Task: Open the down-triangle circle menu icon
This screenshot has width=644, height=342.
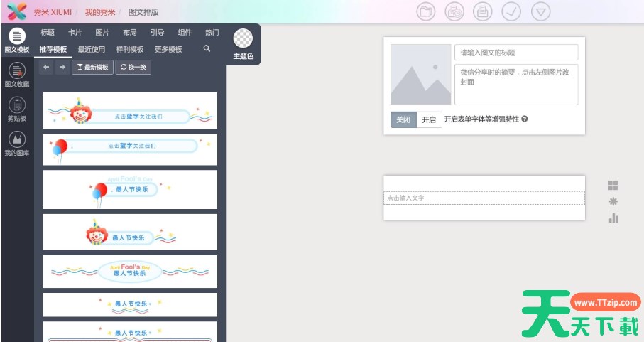Action: [x=541, y=11]
